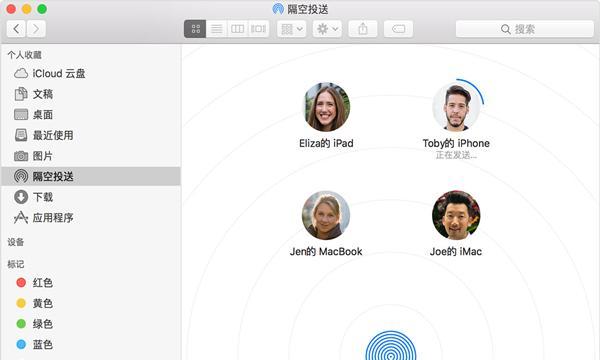Click the 标记 section header
The image size is (600, 360).
tap(16, 264)
